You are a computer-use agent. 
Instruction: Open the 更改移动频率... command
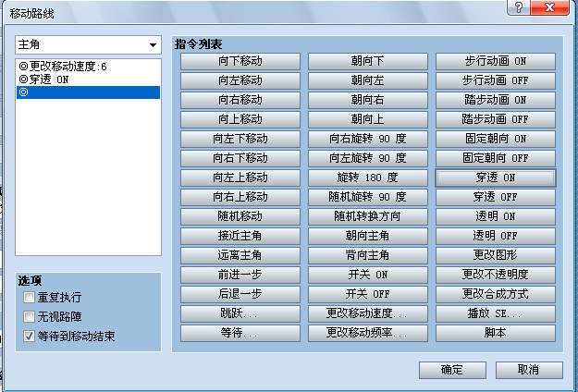pos(368,333)
